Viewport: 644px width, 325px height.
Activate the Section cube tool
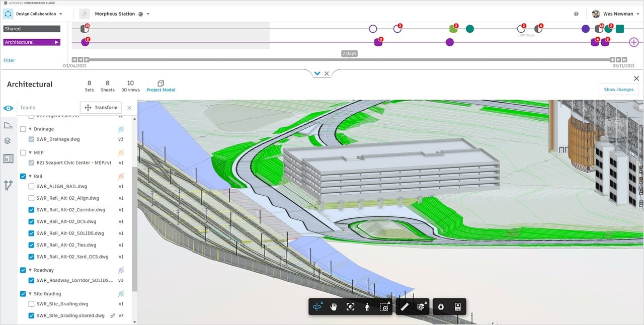click(x=422, y=306)
